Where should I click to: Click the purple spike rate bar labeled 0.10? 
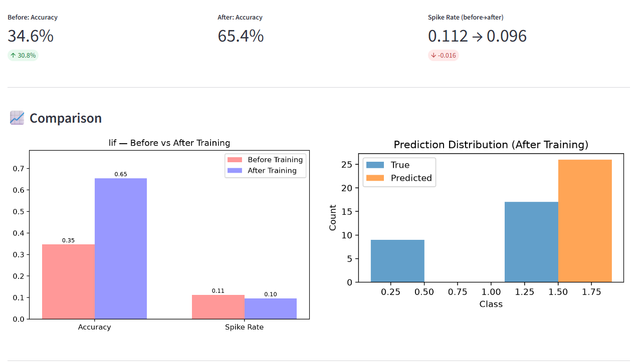point(271,308)
